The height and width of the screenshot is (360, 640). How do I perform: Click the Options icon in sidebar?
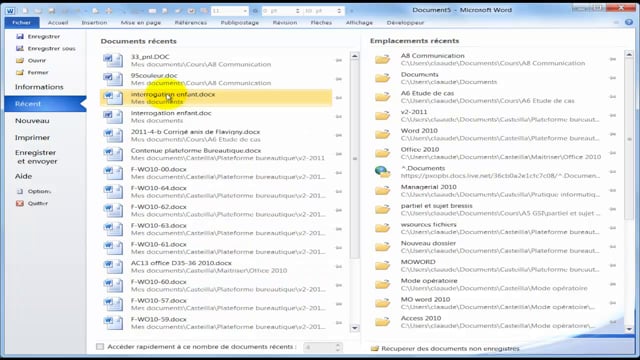click(x=20, y=191)
